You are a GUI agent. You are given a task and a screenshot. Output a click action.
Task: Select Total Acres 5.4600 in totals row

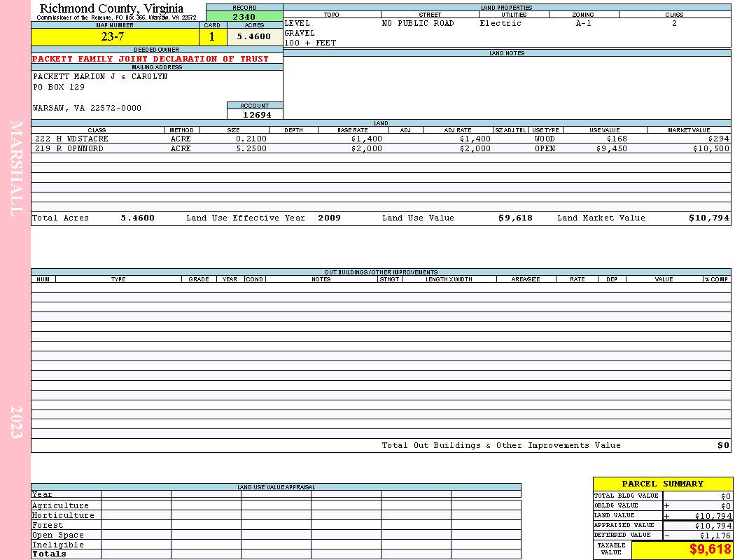(137, 218)
